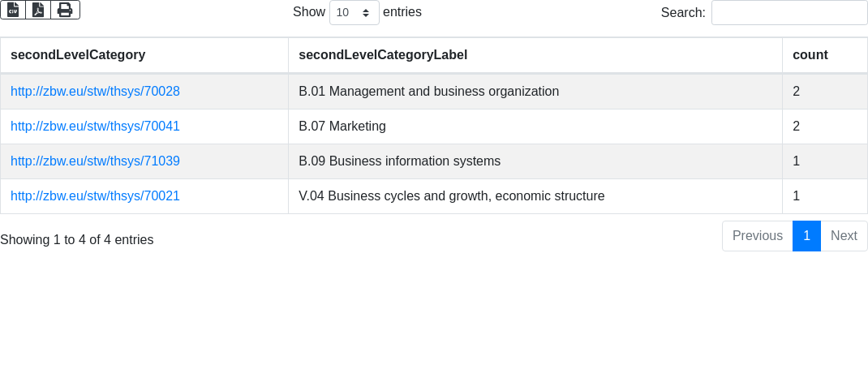The width and height of the screenshot is (868, 365).
Task: Sort by secondLevelCategoryLabel column header
Action: [383, 55]
